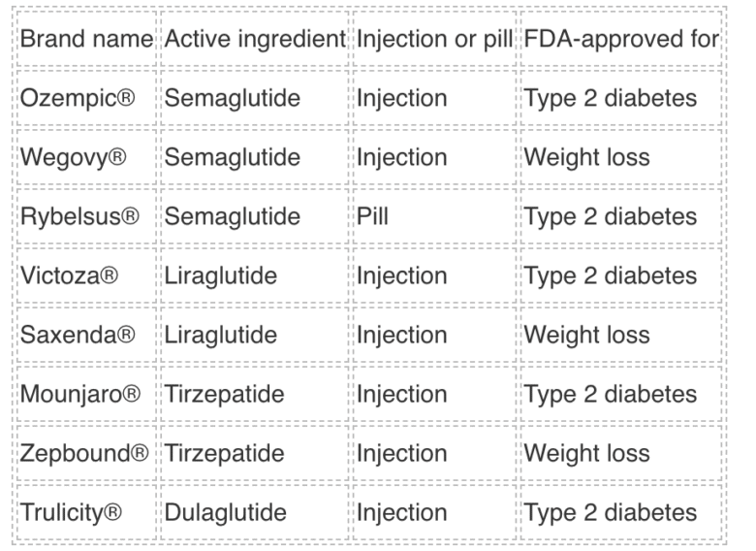The image size is (756, 551).
Task: Click the Zepbound® brand cell
Action: [x=83, y=453]
